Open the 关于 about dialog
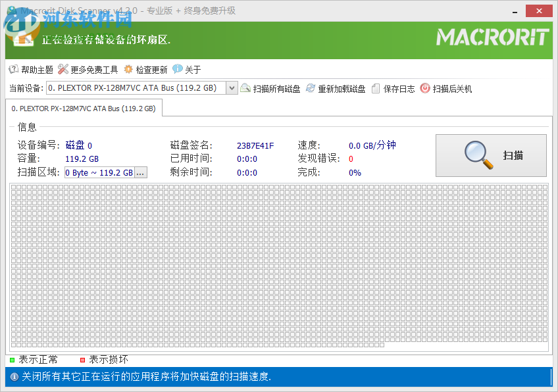 click(x=189, y=69)
